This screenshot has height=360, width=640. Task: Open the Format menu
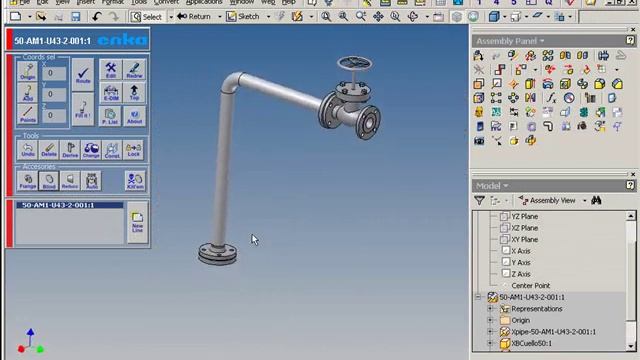click(x=113, y=2)
